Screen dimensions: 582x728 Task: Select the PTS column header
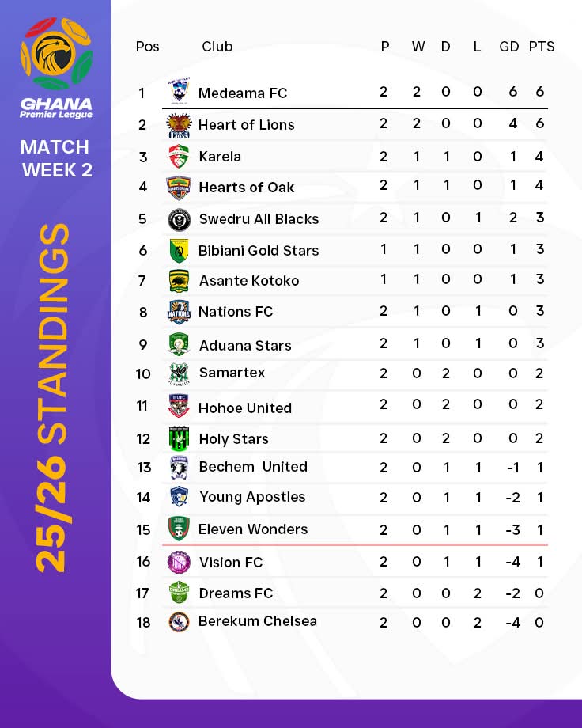[542, 47]
